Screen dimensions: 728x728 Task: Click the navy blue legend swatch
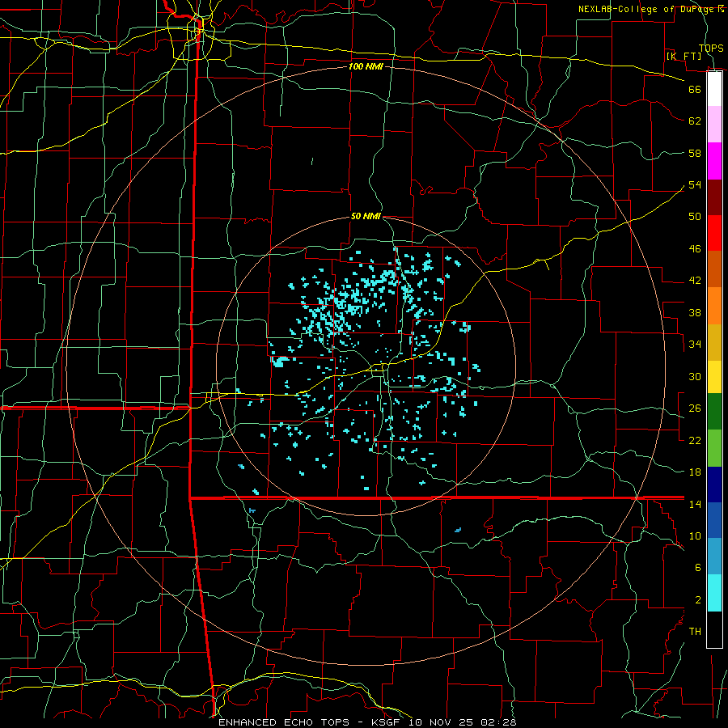714,485
